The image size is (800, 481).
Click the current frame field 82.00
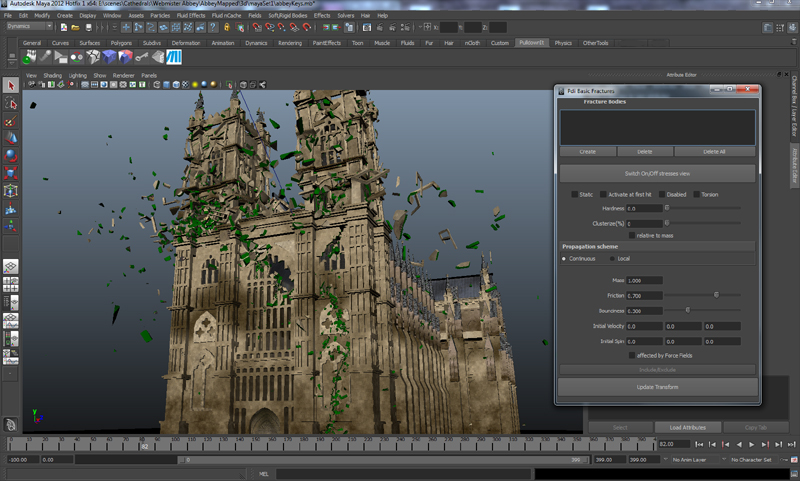[672, 444]
